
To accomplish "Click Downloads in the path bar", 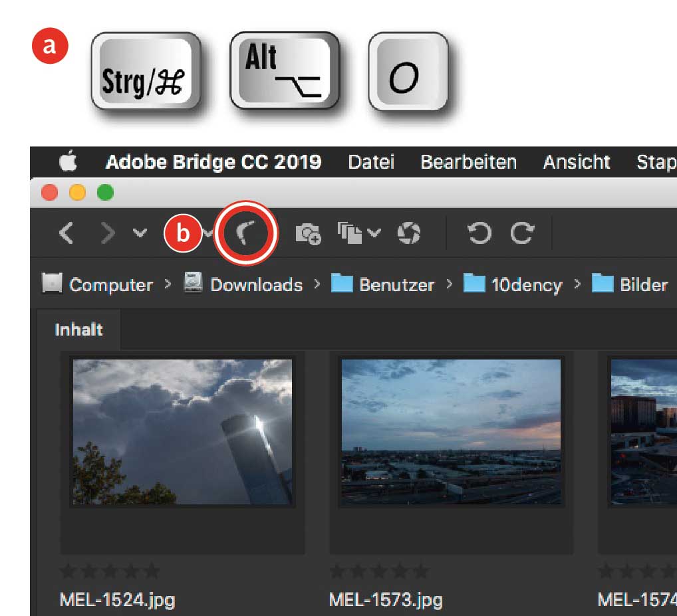I will (x=243, y=284).
